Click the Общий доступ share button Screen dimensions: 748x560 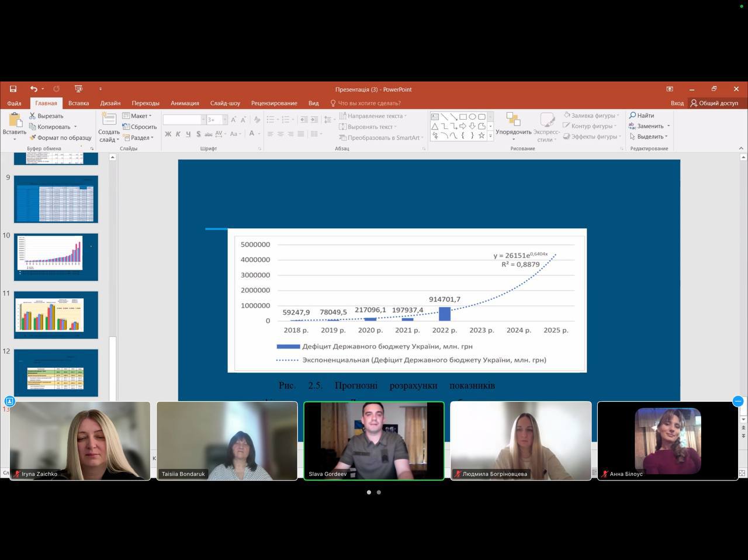click(714, 103)
